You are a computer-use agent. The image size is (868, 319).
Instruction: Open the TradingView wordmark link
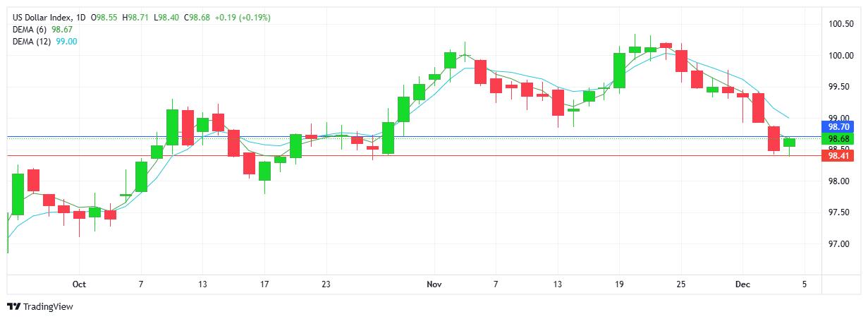click(x=48, y=307)
